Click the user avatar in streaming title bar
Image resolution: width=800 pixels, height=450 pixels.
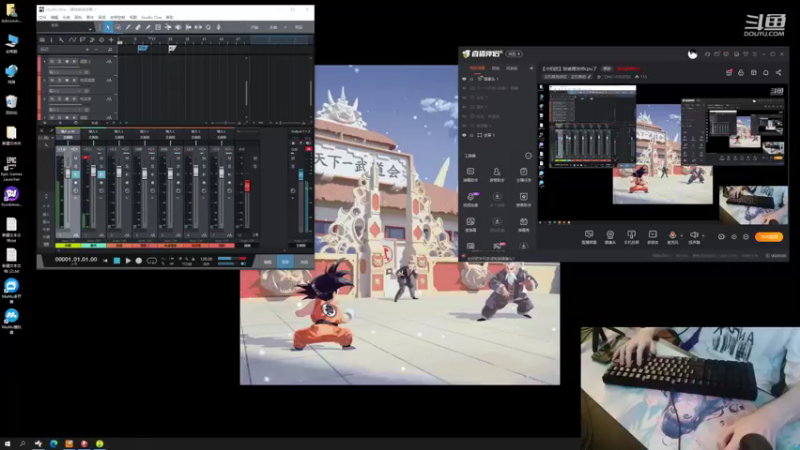[692, 54]
